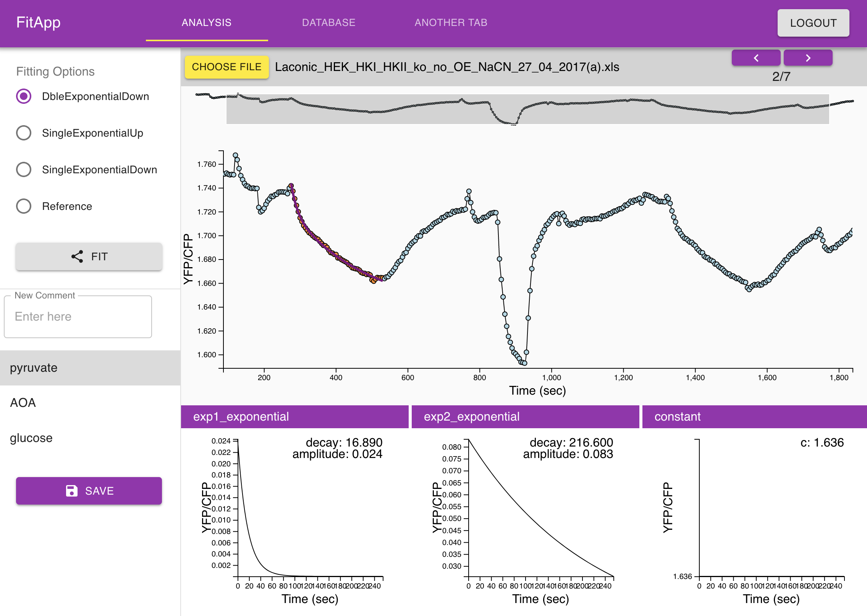Click the Choose File button
The image size is (867, 616).
[226, 67]
